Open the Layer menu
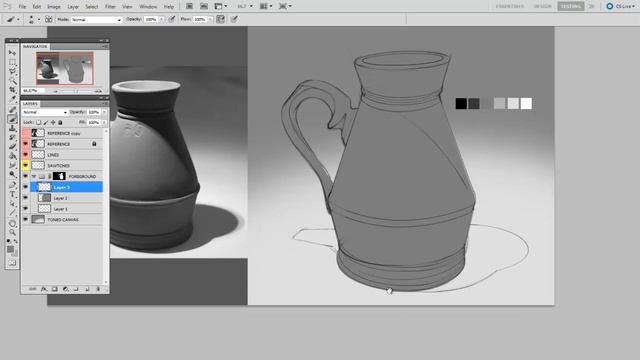 [x=73, y=7]
